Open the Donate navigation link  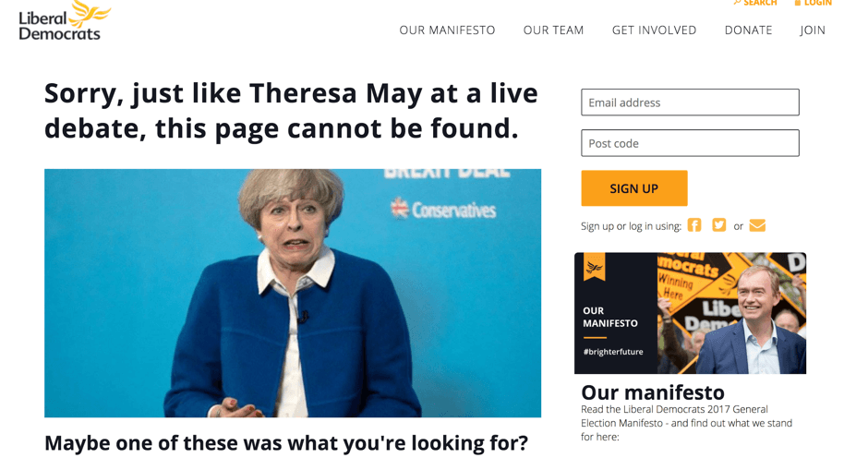pyautogui.click(x=749, y=30)
